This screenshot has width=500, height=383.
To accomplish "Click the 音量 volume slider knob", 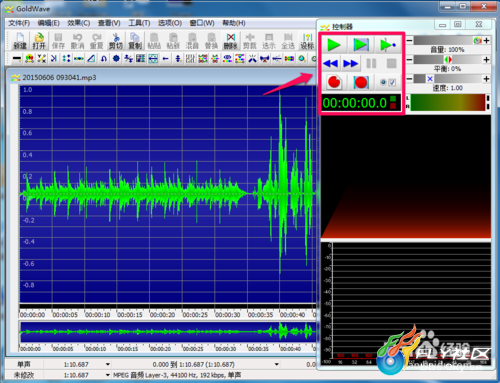I will [x=477, y=41].
